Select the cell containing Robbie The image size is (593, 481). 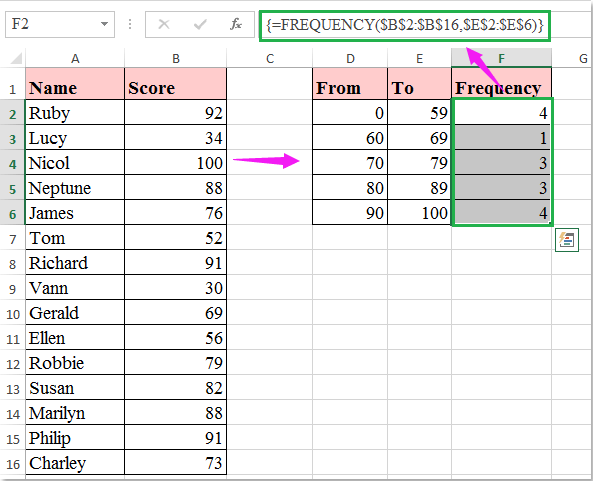(x=75, y=362)
